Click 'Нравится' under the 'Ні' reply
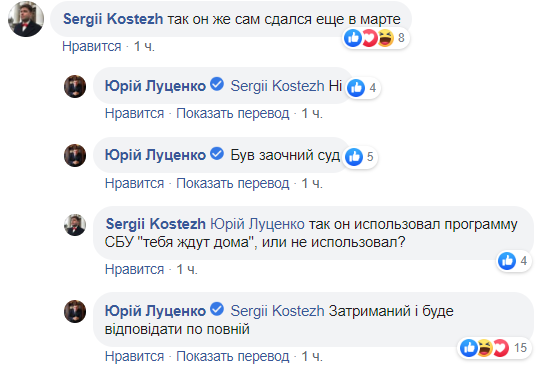The height and width of the screenshot is (373, 547). [134, 113]
